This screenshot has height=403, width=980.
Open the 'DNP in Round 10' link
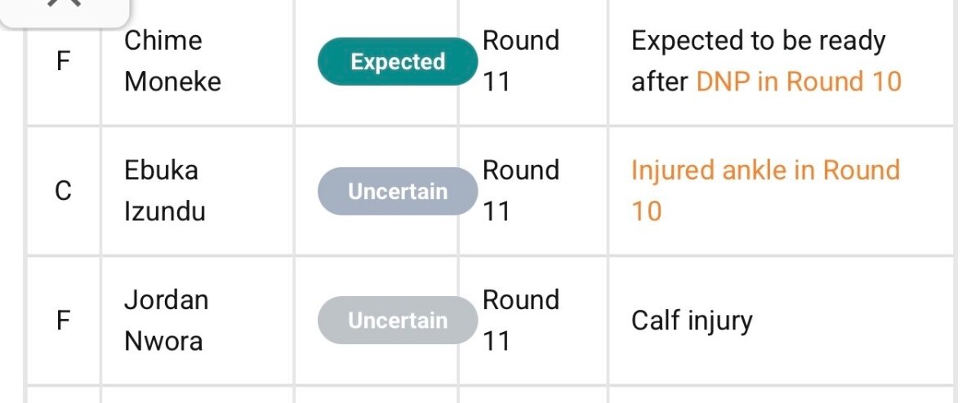point(799,82)
